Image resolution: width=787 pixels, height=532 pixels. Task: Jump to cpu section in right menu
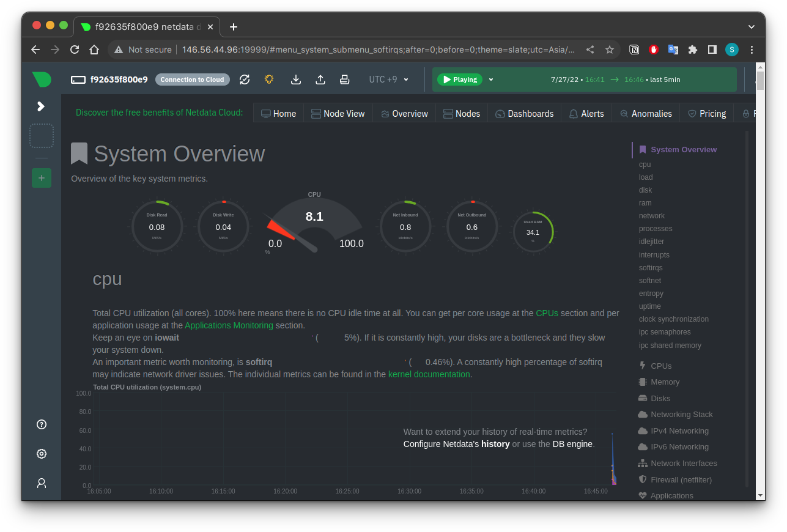pos(645,164)
